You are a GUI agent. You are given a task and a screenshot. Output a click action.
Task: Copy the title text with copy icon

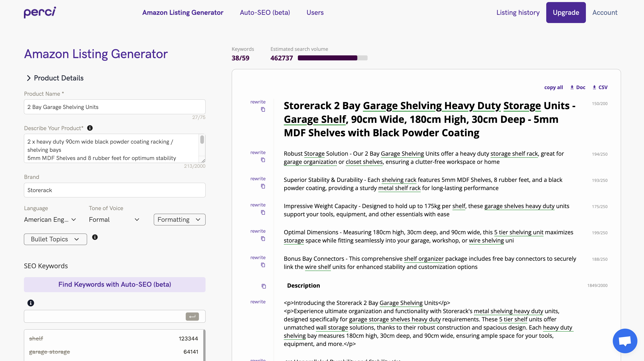(x=263, y=109)
